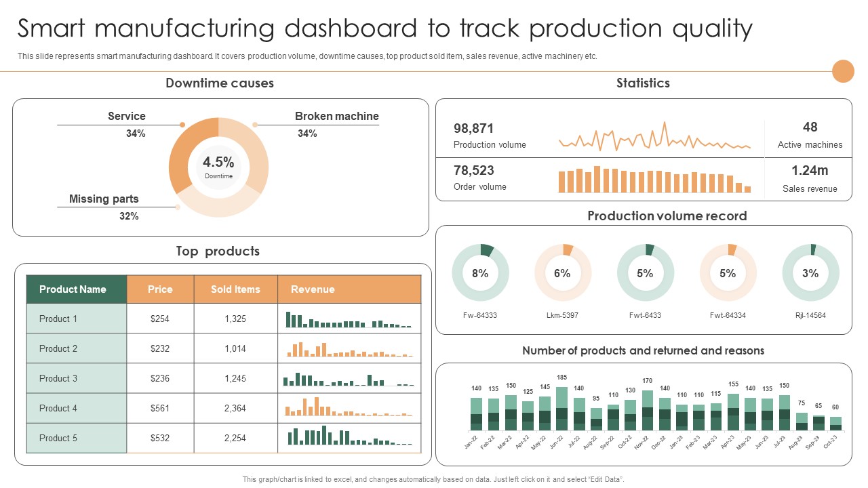Click the $254 price cell
This screenshot has height=488, width=868.
pyautogui.click(x=160, y=319)
